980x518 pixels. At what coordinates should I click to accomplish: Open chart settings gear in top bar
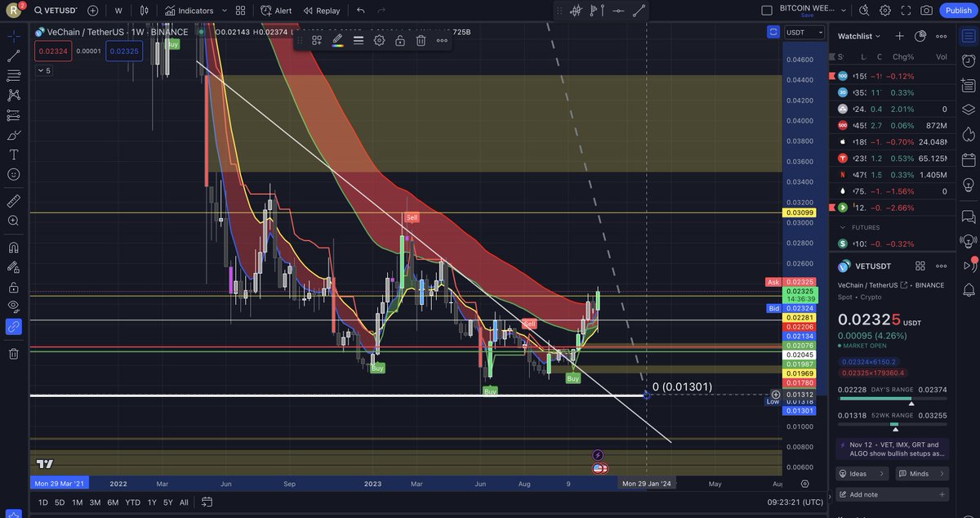885,11
